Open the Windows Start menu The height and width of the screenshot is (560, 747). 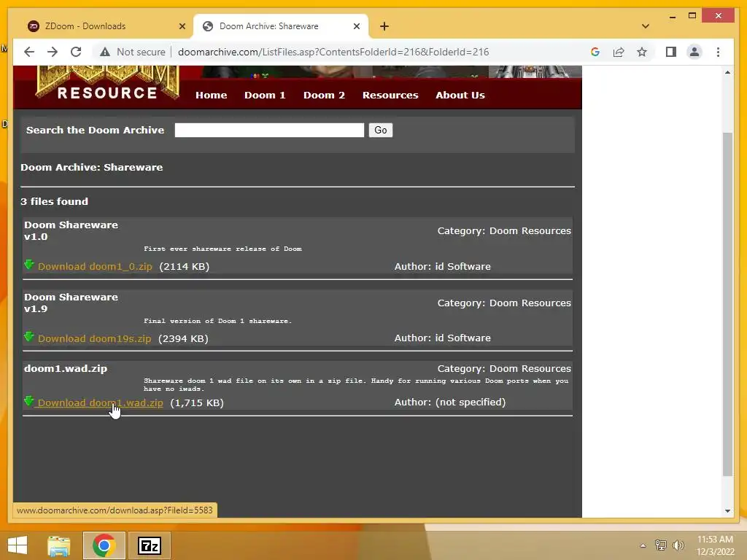coord(18,545)
